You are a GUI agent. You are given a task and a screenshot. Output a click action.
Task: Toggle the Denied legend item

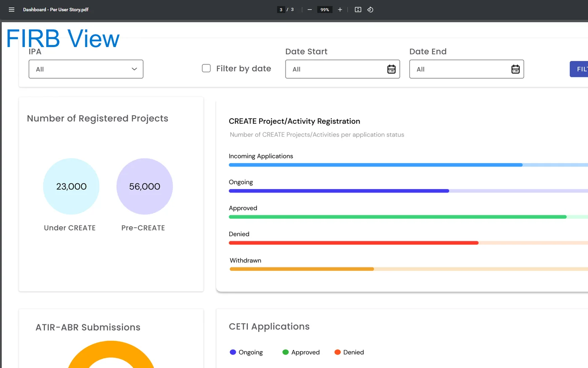click(349, 352)
